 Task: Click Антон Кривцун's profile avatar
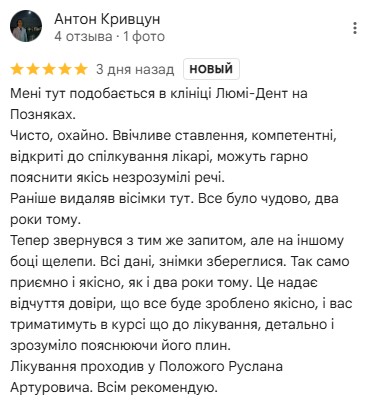click(x=26, y=26)
